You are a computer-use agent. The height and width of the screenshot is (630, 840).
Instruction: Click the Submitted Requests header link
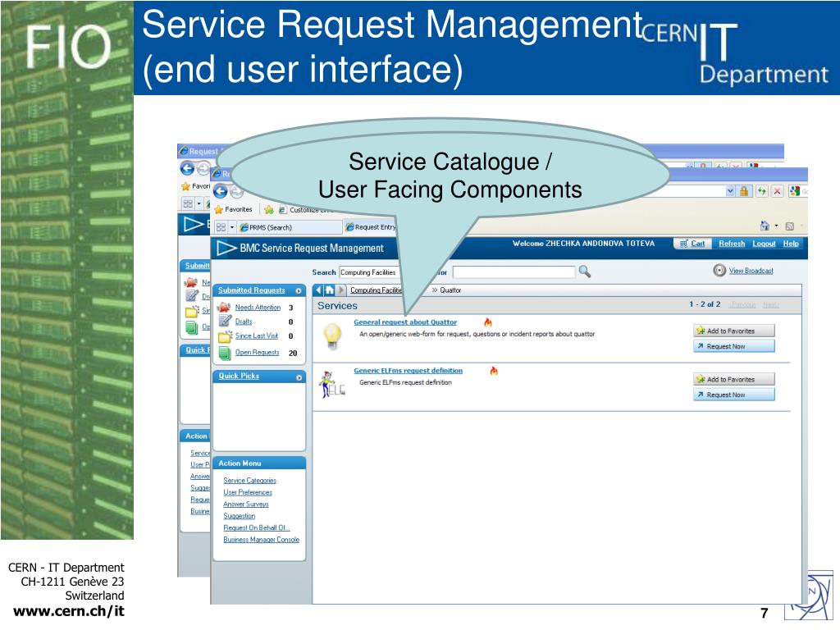tap(251, 290)
